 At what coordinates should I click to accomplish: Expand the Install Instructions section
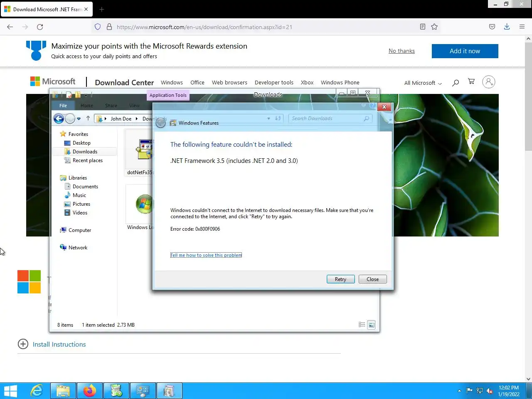52,344
